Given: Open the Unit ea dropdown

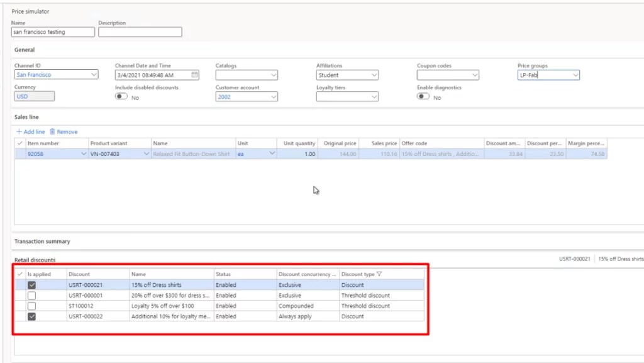Looking at the screenshot, I should click(x=272, y=154).
